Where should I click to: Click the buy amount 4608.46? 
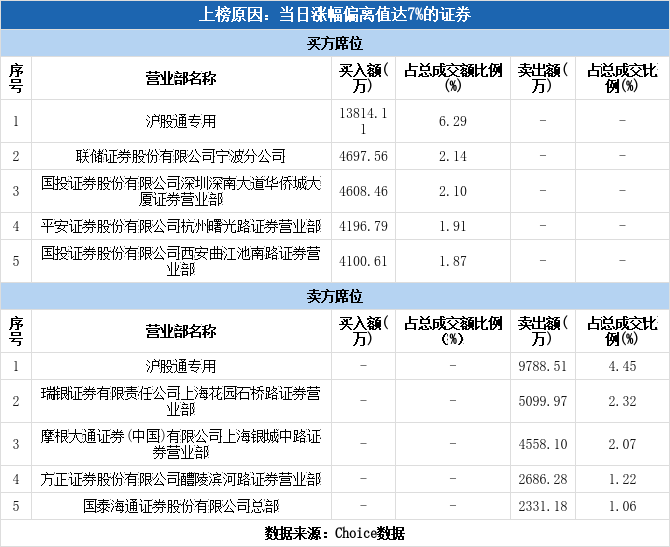[363, 191]
